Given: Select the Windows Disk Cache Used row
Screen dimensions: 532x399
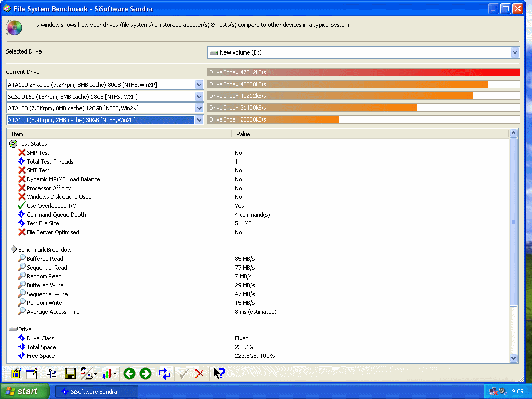Looking at the screenshot, I should coord(59,197).
